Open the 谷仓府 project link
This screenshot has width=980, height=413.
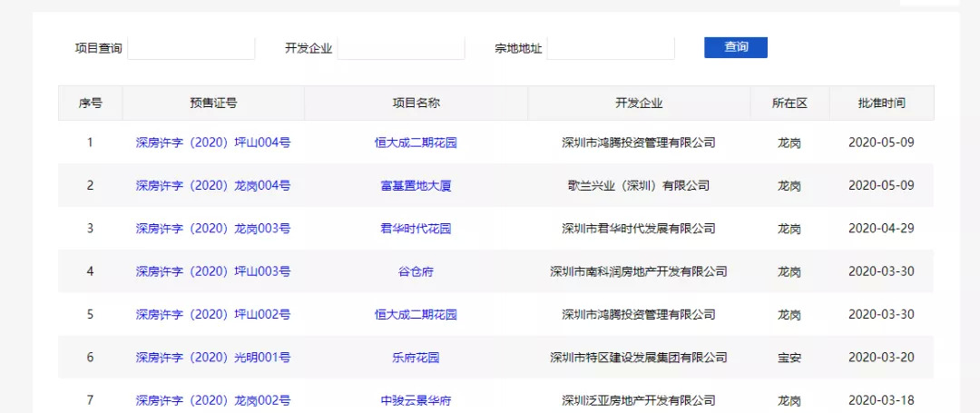pos(416,271)
